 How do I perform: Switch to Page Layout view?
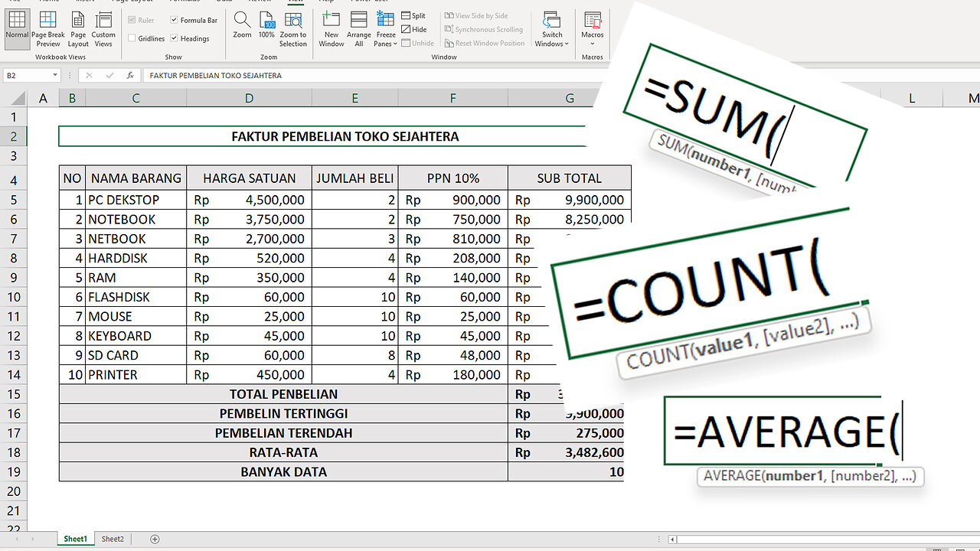click(78, 29)
